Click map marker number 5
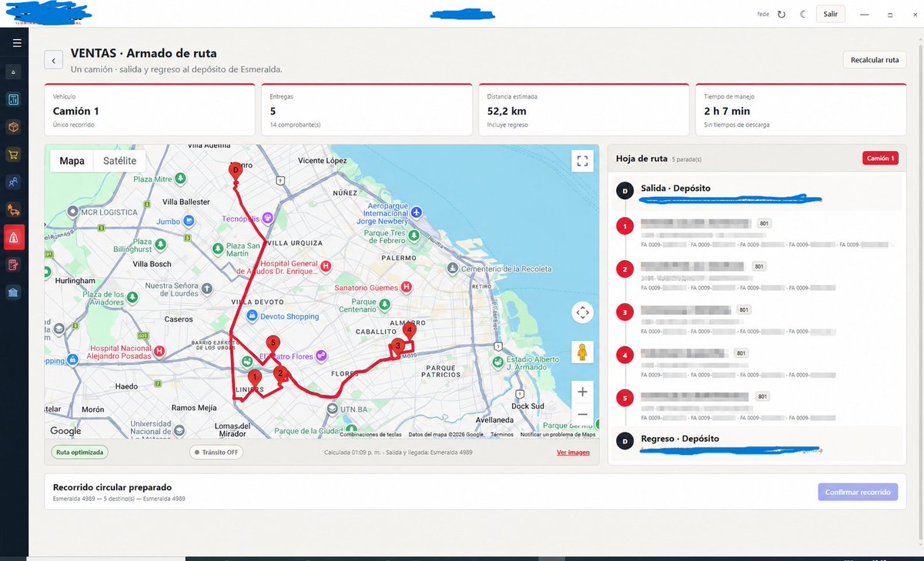The width and height of the screenshot is (924, 561). tap(272, 343)
